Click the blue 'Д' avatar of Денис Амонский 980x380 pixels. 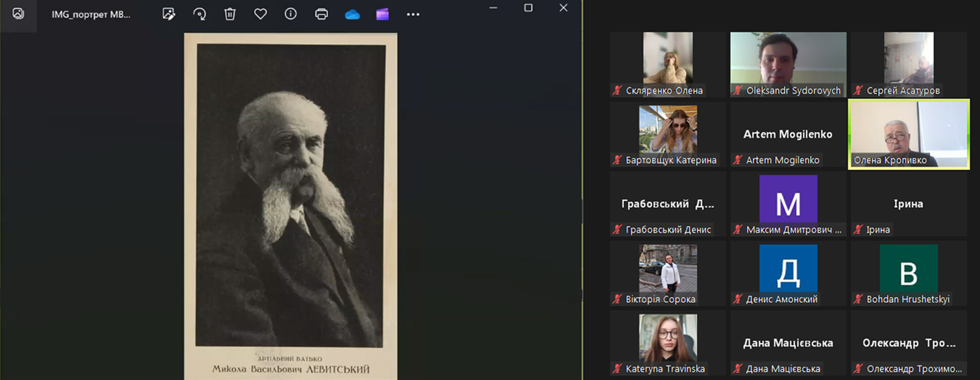click(x=788, y=268)
